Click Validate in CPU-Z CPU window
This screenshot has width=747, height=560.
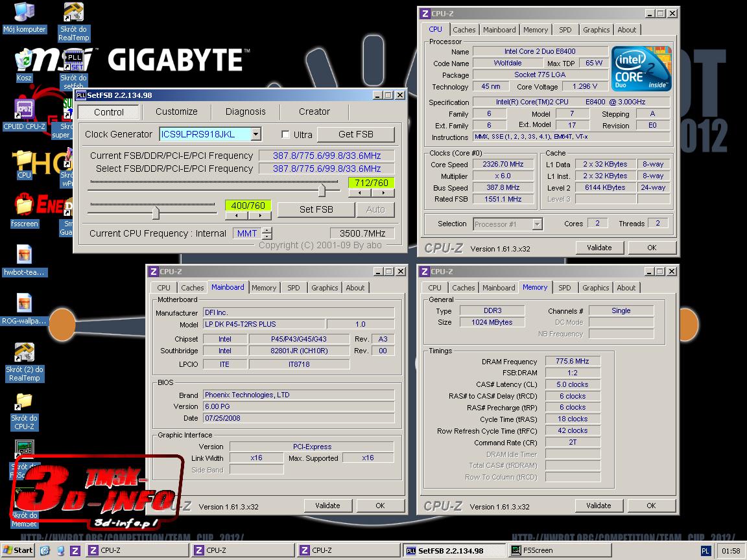(599, 248)
